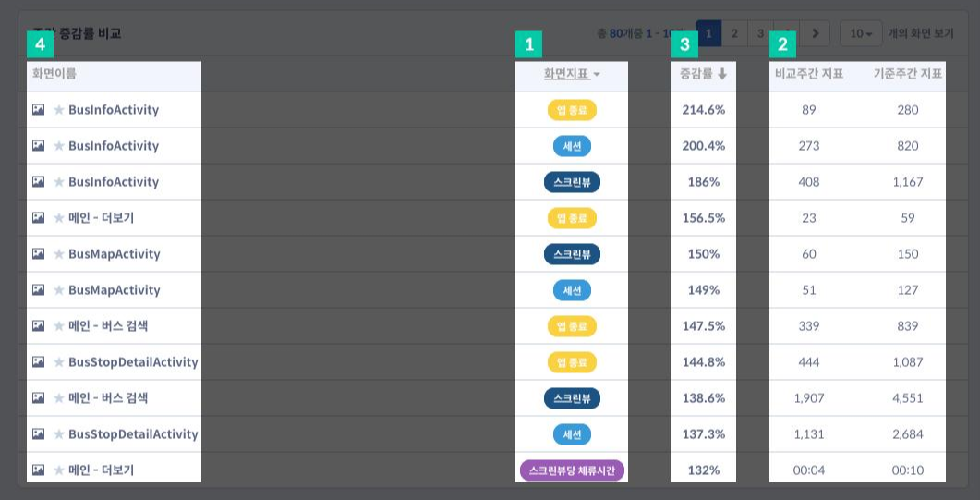980x500 pixels.
Task: Click the purple 스크린뷰당 체류시간 badge
Action: (x=572, y=470)
